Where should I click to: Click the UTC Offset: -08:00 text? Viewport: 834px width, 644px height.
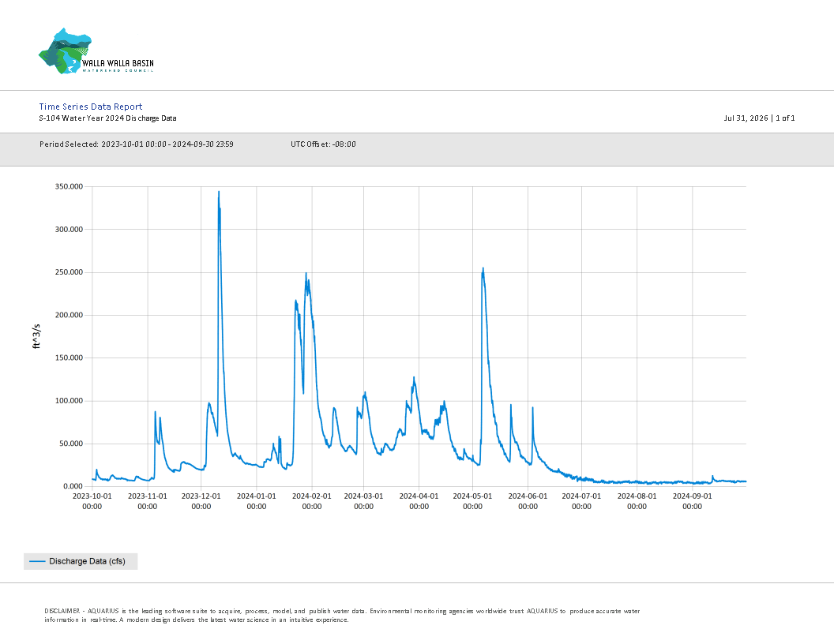(323, 144)
